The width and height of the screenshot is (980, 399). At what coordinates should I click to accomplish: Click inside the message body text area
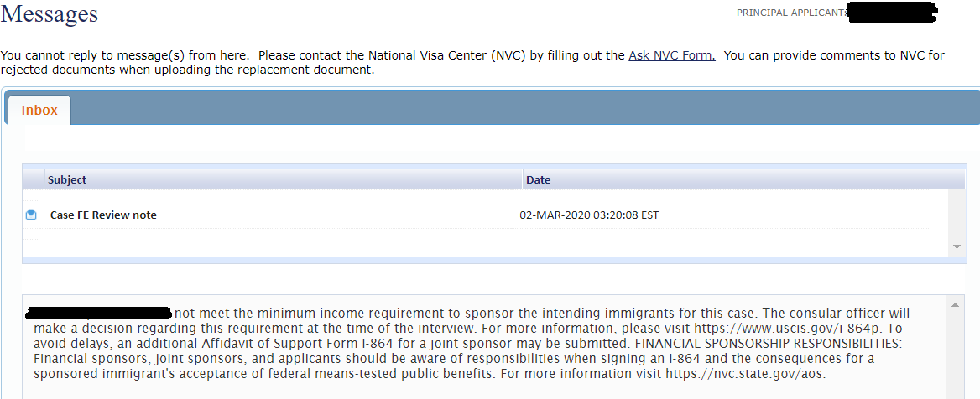click(x=484, y=347)
